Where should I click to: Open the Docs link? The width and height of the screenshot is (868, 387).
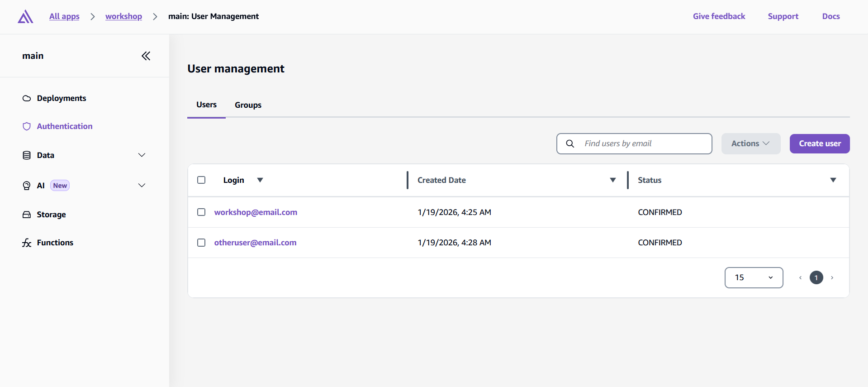pos(831,16)
